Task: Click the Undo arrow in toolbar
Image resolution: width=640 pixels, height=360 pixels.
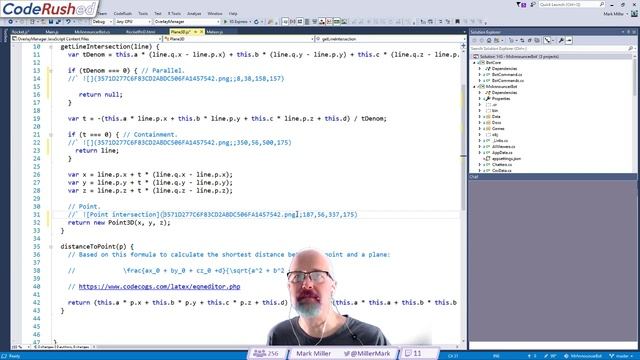Action: pos(68,22)
